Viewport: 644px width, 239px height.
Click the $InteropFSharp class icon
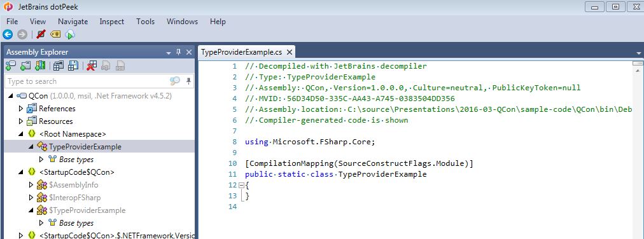(41, 198)
